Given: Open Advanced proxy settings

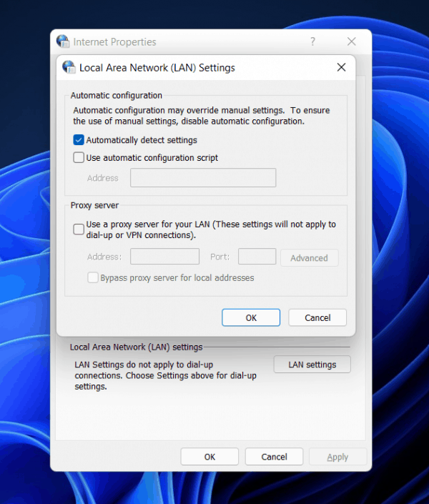Looking at the screenshot, I should pyautogui.click(x=309, y=258).
